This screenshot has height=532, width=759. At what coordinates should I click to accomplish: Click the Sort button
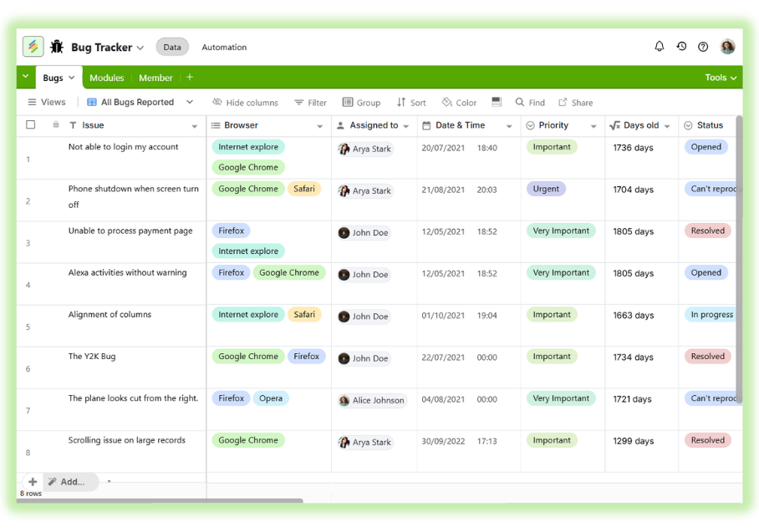pos(411,103)
